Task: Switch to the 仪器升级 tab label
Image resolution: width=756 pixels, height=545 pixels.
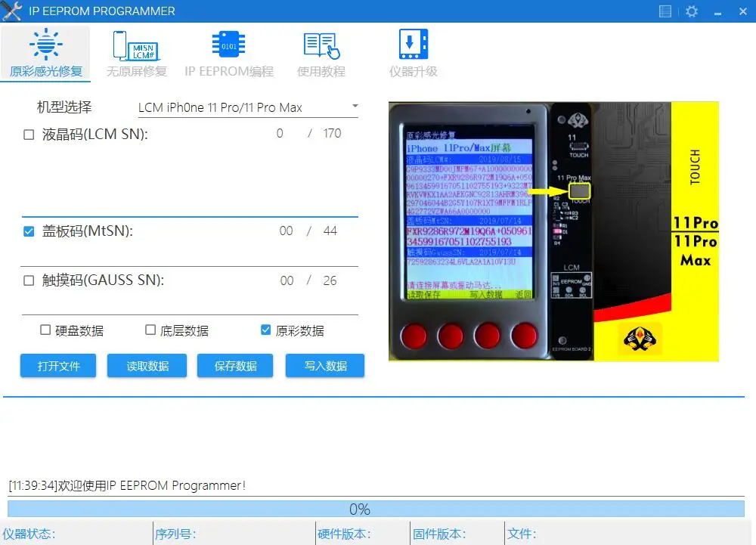Action: 414,71
